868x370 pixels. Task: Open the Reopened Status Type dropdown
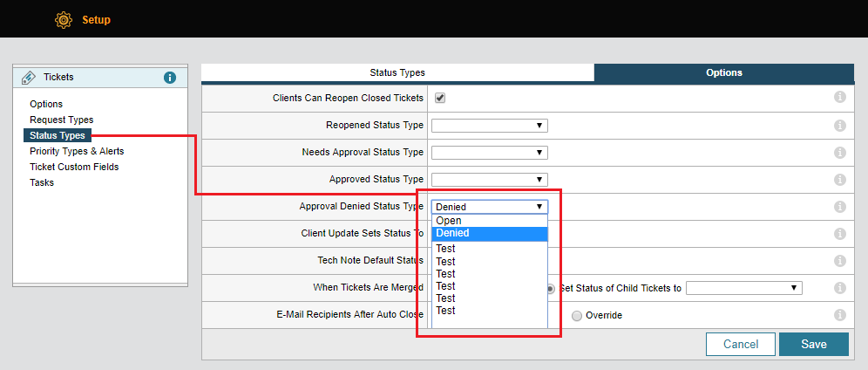490,126
